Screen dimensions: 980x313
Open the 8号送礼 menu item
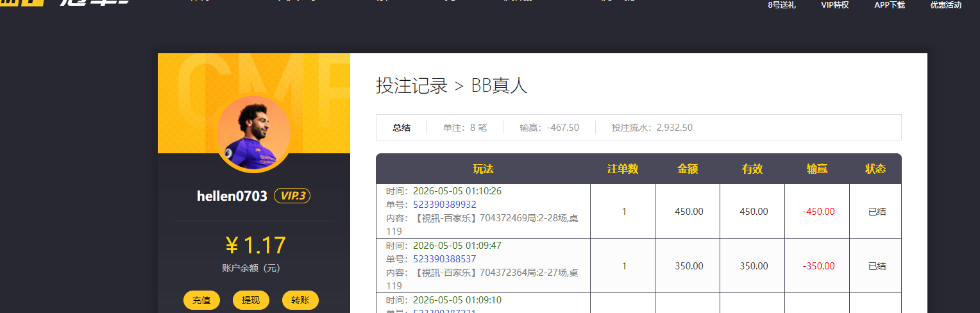[782, 5]
